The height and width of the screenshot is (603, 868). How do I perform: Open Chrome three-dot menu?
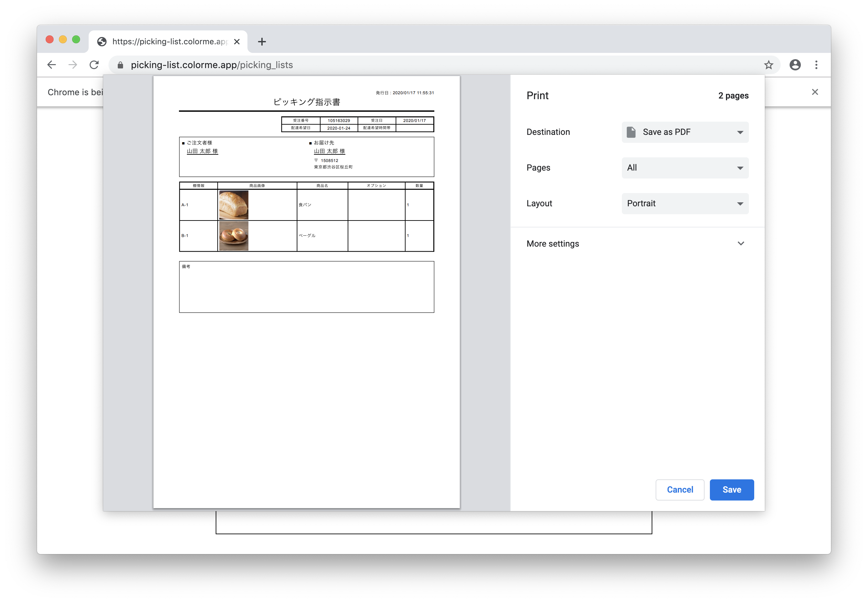click(816, 65)
